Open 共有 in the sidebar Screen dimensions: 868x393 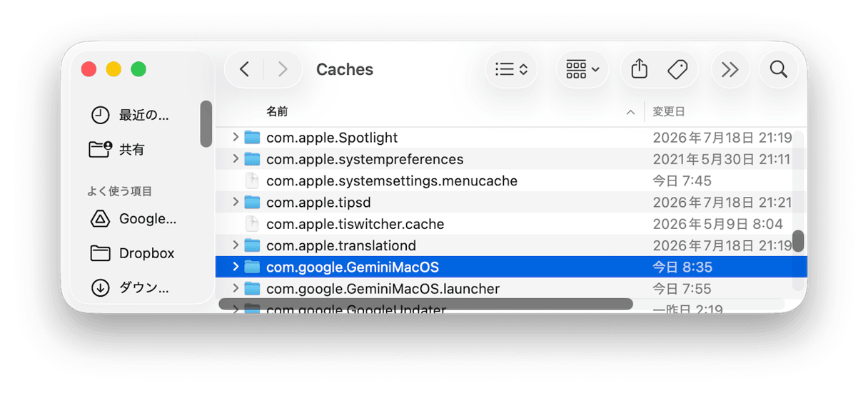pyautogui.click(x=118, y=149)
